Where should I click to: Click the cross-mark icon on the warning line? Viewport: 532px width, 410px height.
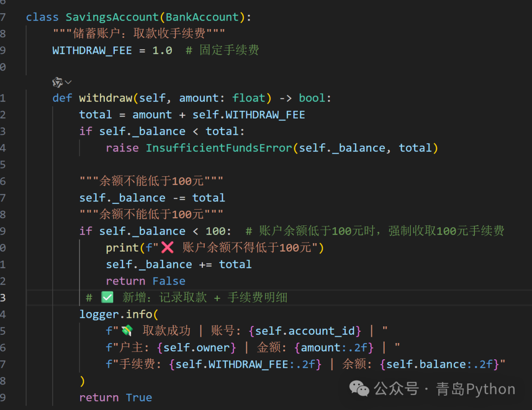[x=167, y=247]
